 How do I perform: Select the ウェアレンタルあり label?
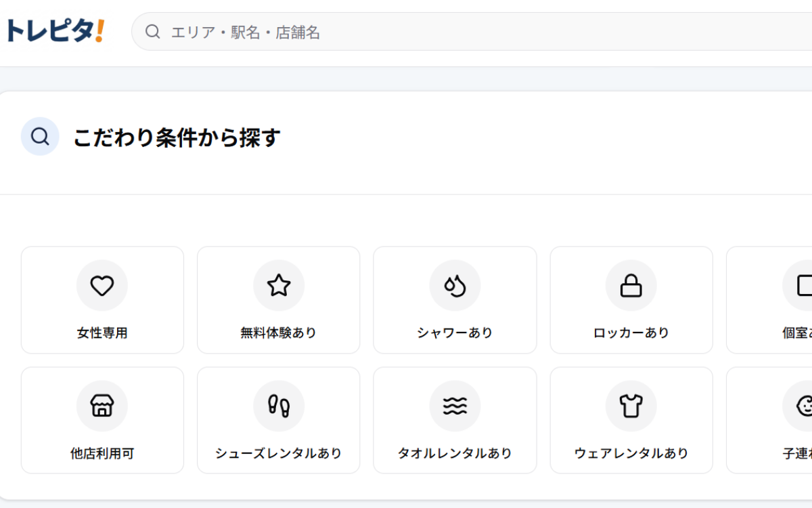[x=631, y=453]
